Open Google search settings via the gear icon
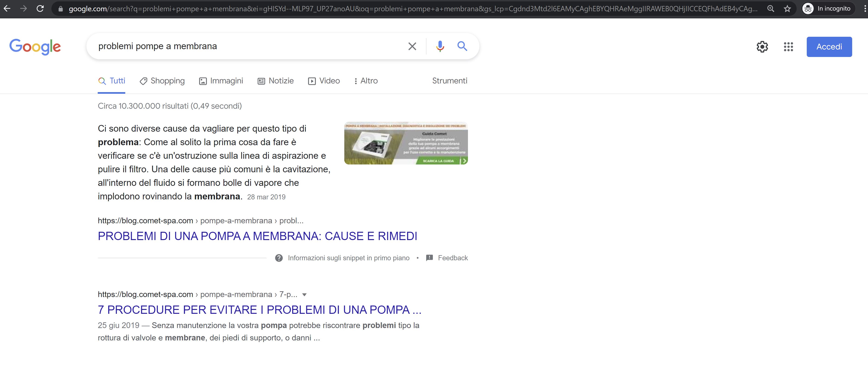This screenshot has height=368, width=868. 762,47
